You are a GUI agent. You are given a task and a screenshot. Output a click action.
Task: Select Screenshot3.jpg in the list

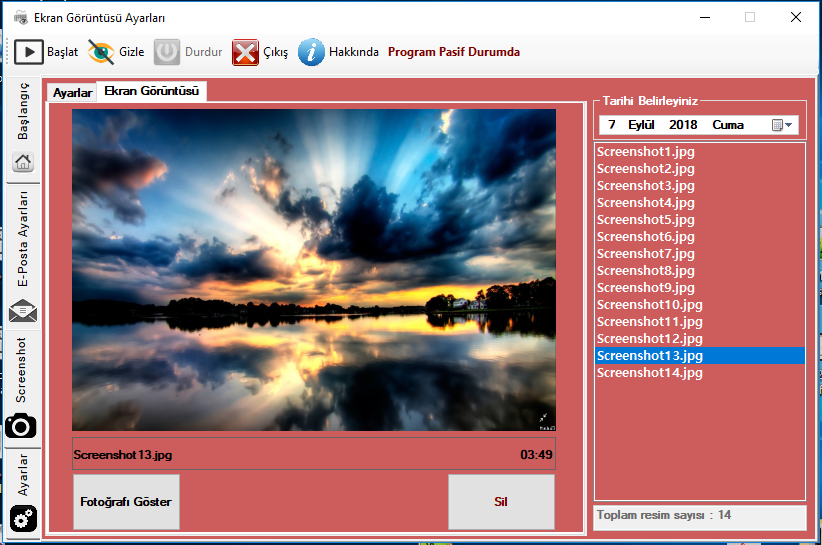[x=700, y=186]
